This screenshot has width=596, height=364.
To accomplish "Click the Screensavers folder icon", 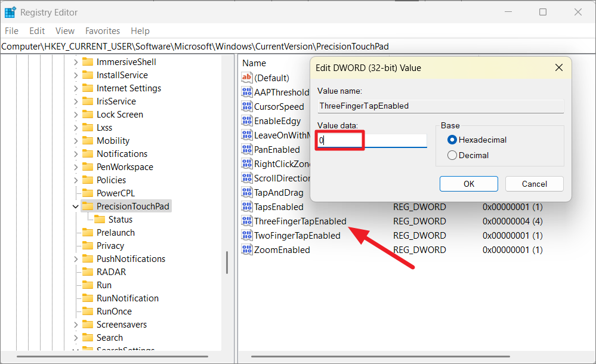I will click(88, 325).
